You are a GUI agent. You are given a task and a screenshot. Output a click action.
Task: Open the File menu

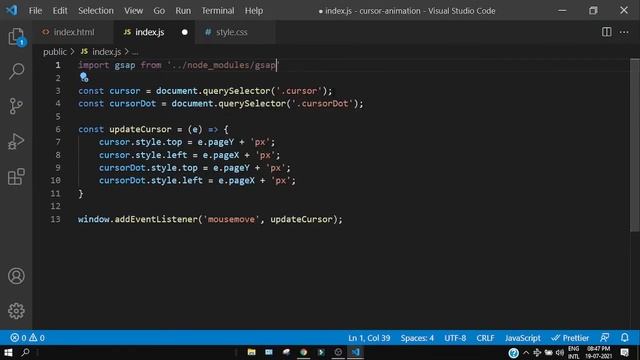pyautogui.click(x=35, y=11)
